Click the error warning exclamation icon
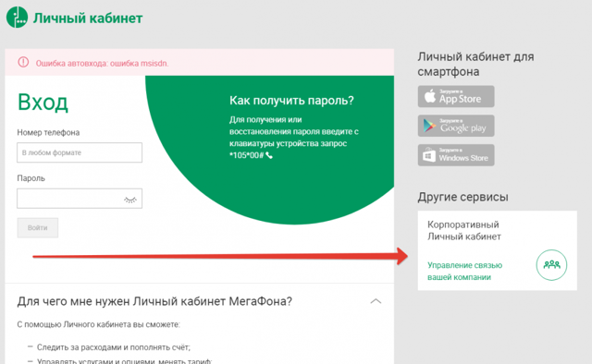Viewport: 592px width, 364px height. pos(23,62)
